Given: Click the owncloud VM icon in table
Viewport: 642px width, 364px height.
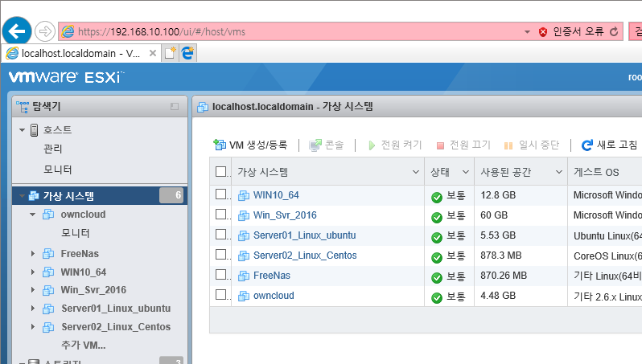Looking at the screenshot, I should pyautogui.click(x=244, y=297).
